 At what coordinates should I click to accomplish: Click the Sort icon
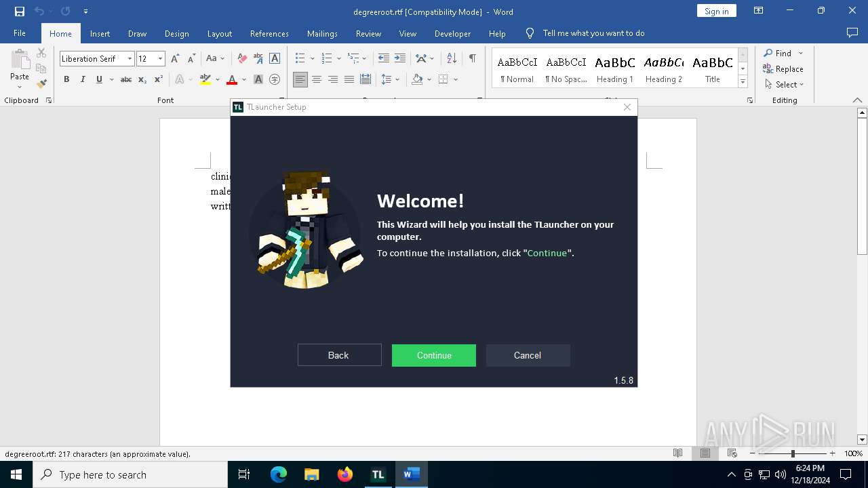point(451,58)
